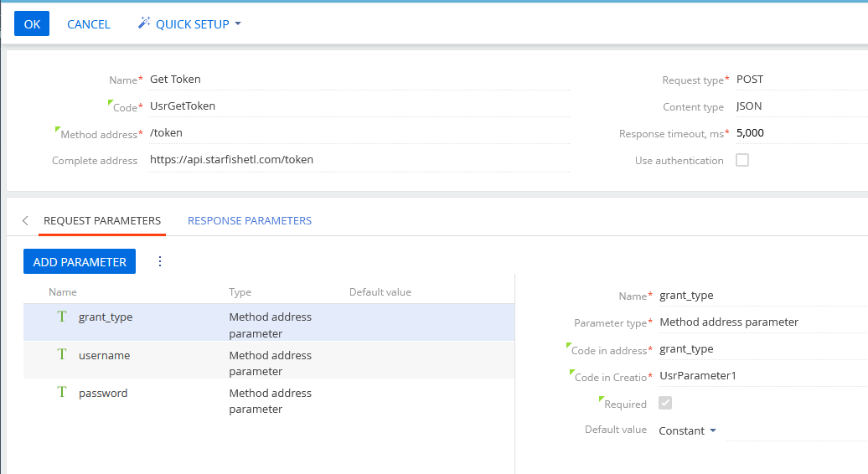868x474 pixels.
Task: Click the left chevron to scroll tabs back
Action: pyautogui.click(x=25, y=221)
